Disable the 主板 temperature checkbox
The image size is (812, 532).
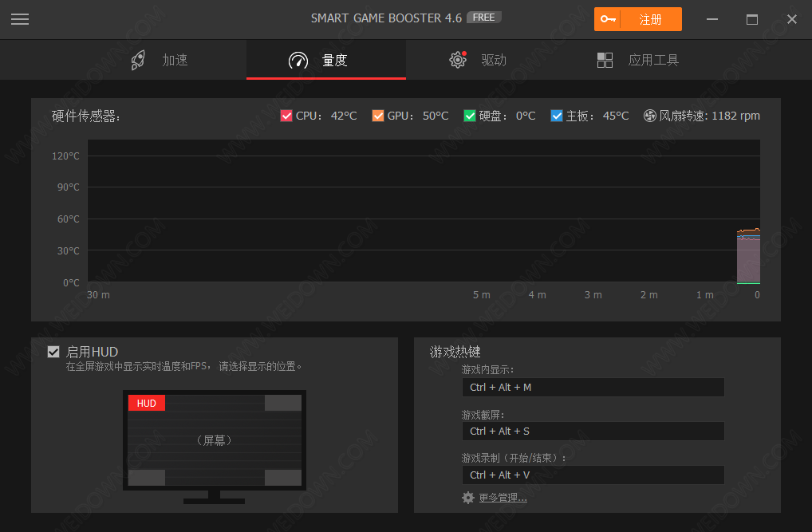556,116
